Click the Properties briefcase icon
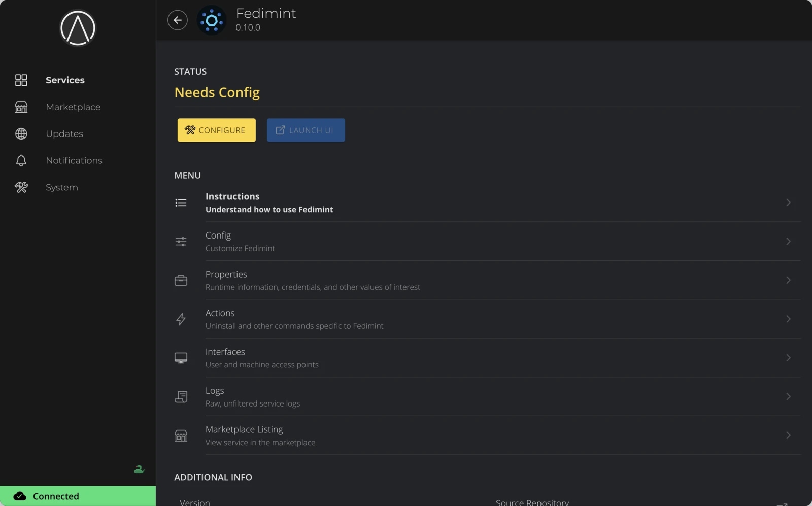 coord(181,280)
